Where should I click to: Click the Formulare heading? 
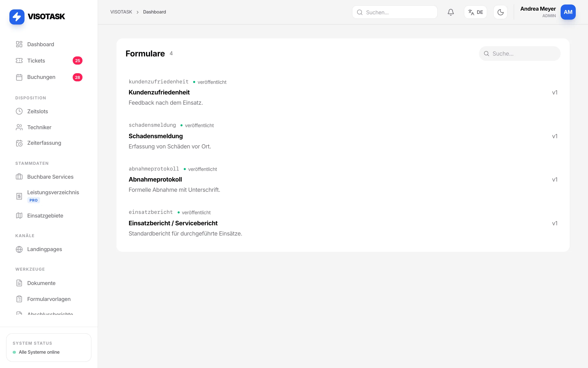(x=145, y=54)
